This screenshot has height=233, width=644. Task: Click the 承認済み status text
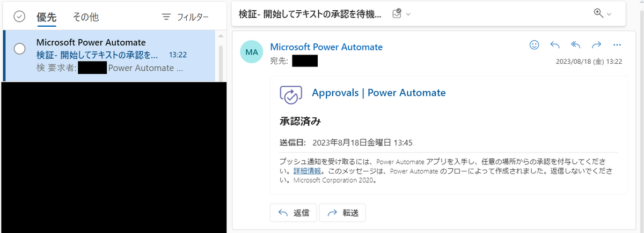[300, 122]
